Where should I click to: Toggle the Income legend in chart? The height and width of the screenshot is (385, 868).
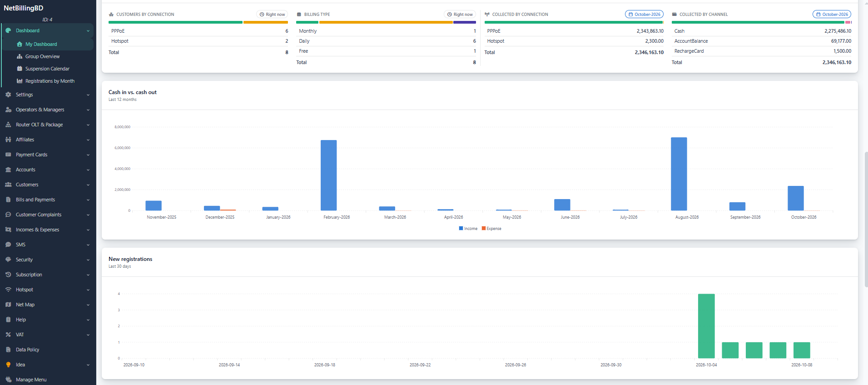pyautogui.click(x=468, y=229)
